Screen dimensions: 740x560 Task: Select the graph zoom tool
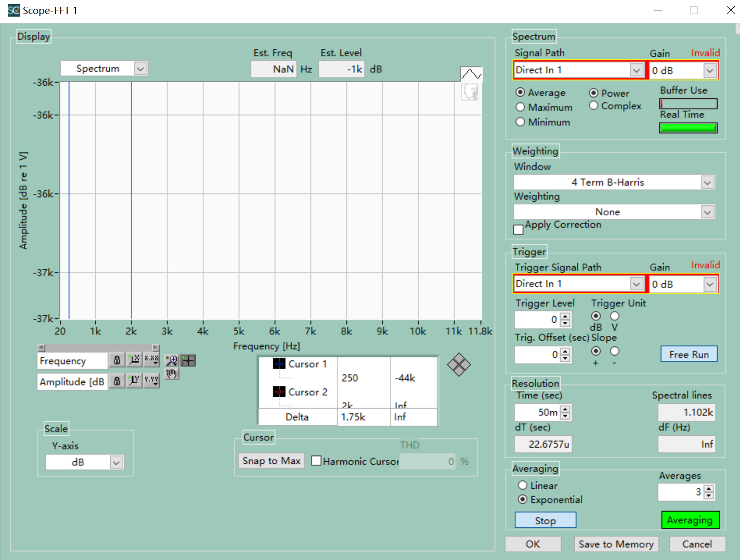tap(172, 360)
